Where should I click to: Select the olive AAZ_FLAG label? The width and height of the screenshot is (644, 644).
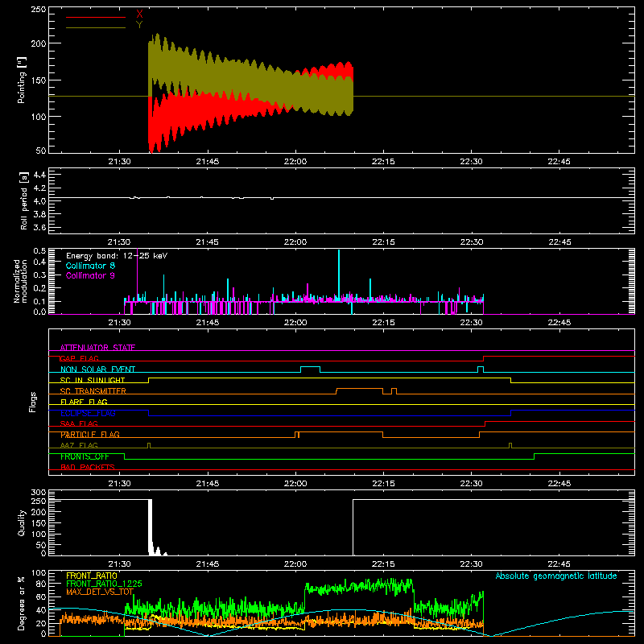point(79,446)
